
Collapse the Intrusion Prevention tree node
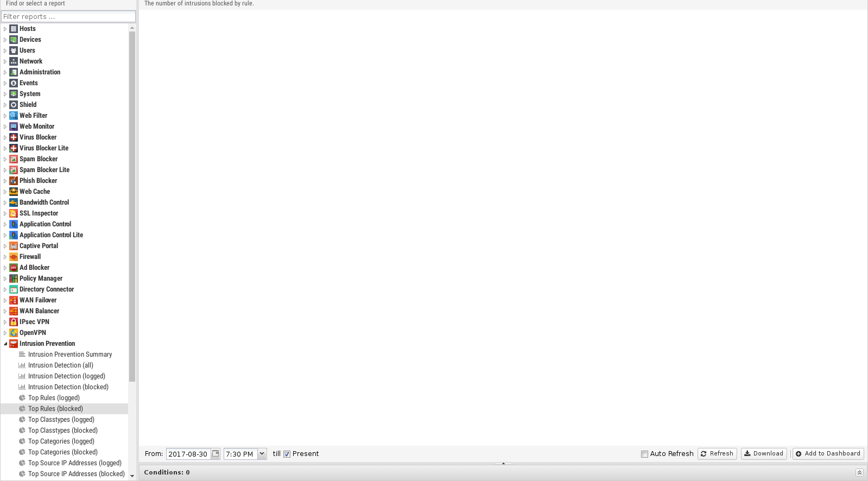5,344
